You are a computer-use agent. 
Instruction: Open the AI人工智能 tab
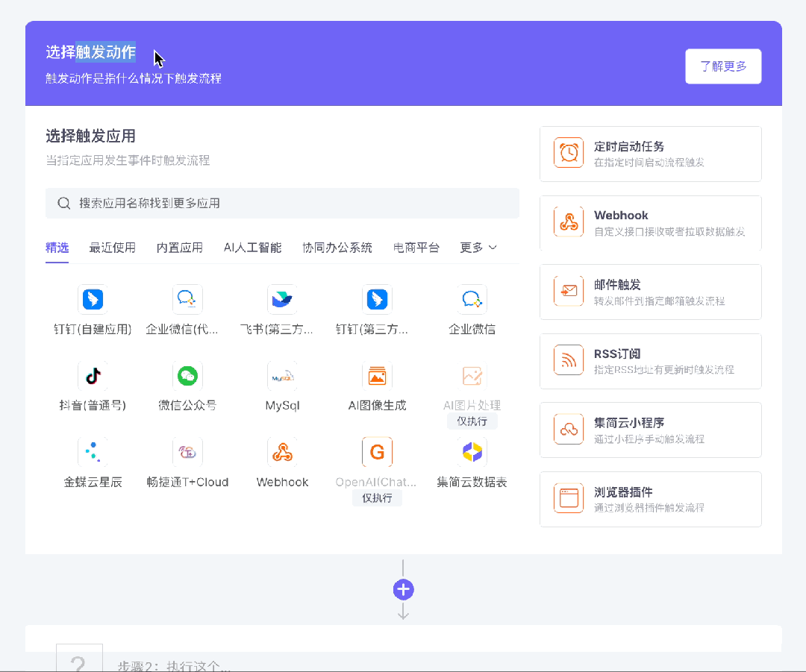click(x=252, y=248)
